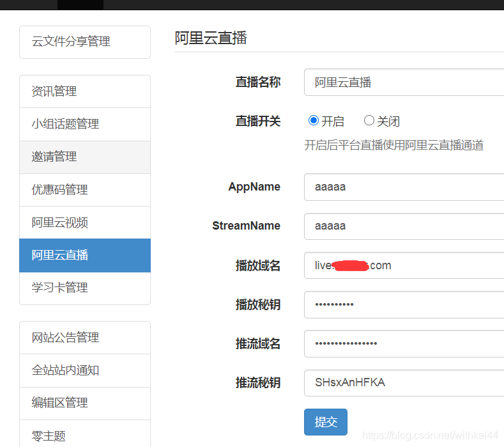The height and width of the screenshot is (447, 504).
Task: Click the 提交 submit button
Action: point(326,422)
